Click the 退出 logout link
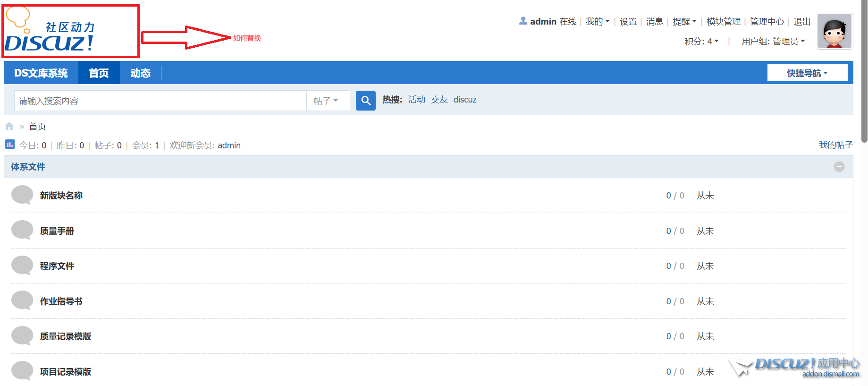 coord(801,22)
